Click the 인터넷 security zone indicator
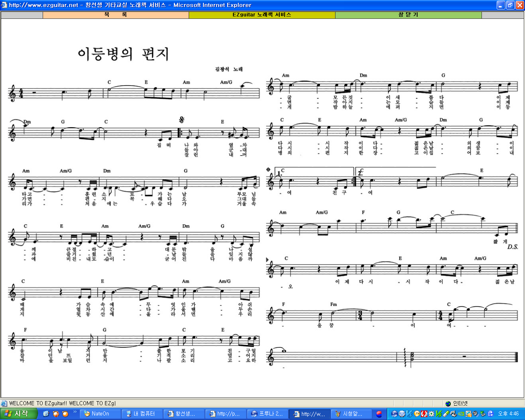Screen dimensions: 525x420 [x=456, y=404]
